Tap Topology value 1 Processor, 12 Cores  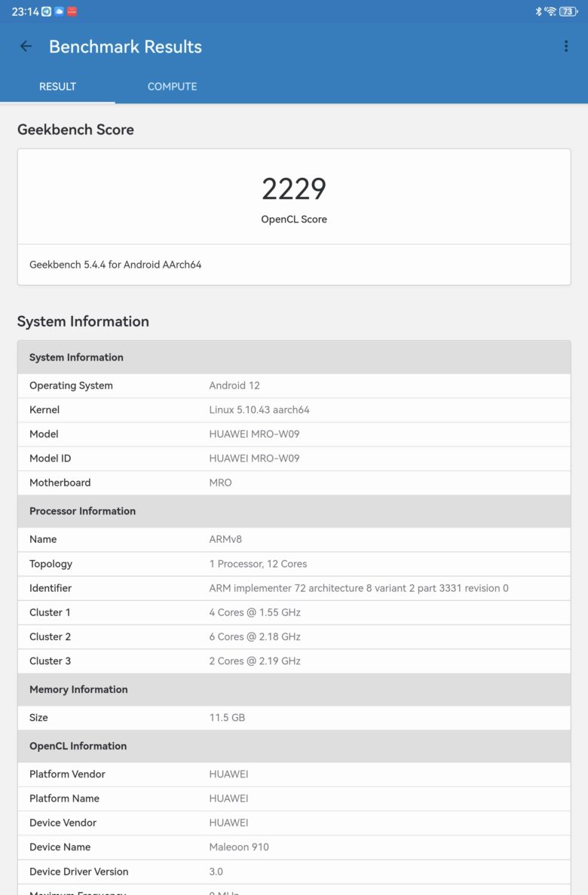coord(258,563)
